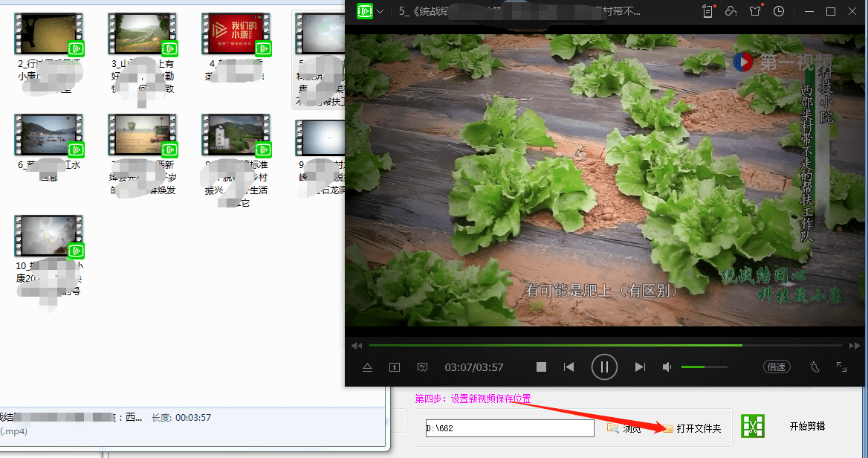Click the eject/open file icon
Screen dimensions: 868x458
(x=367, y=367)
